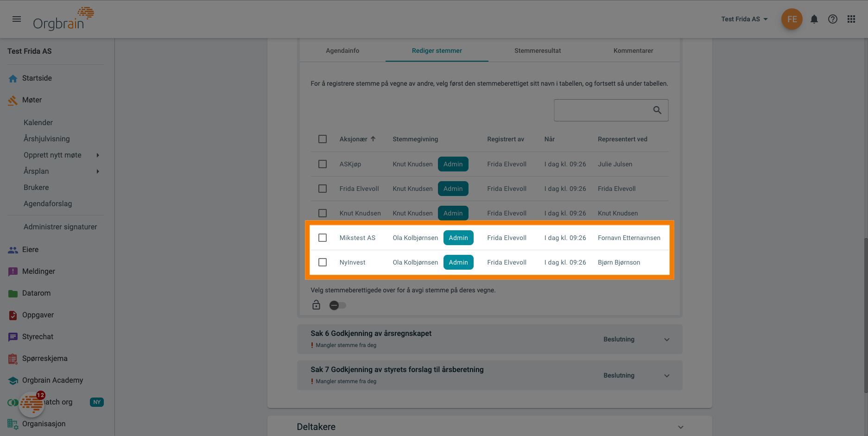Switch to the Kommentarer tab

pos(633,51)
